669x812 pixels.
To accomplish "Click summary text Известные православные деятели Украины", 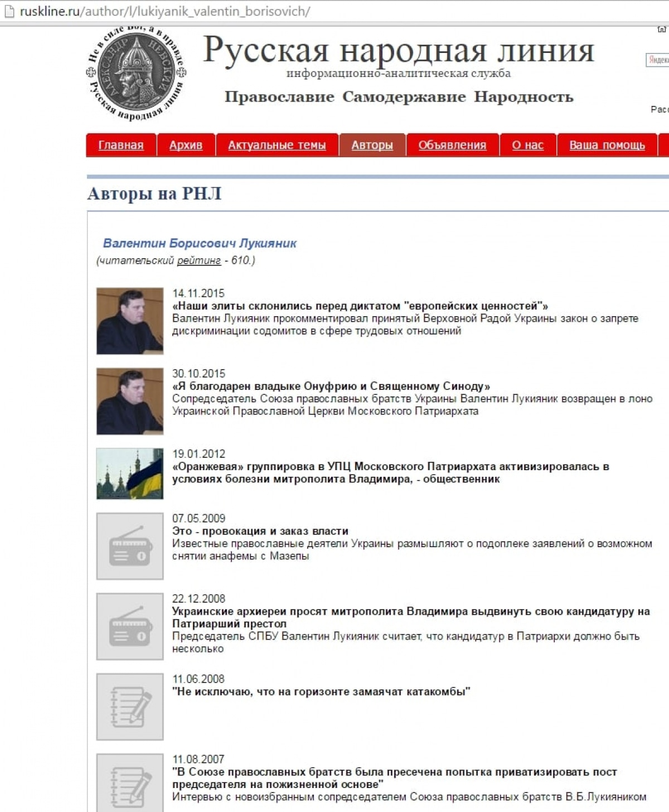I will pos(412,550).
